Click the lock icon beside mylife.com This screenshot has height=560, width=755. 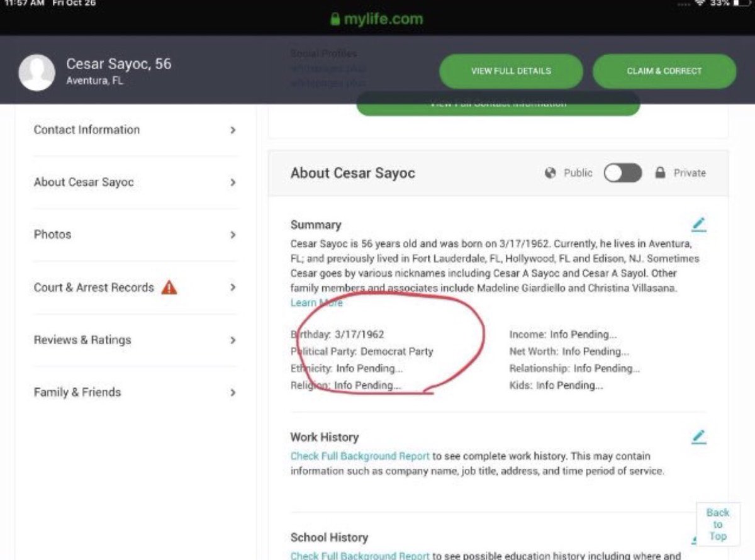(335, 19)
